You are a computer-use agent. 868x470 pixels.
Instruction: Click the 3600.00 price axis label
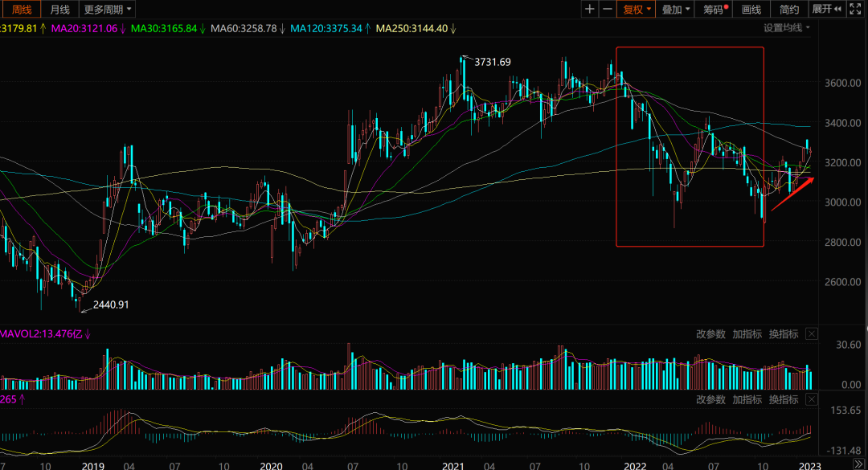click(842, 83)
